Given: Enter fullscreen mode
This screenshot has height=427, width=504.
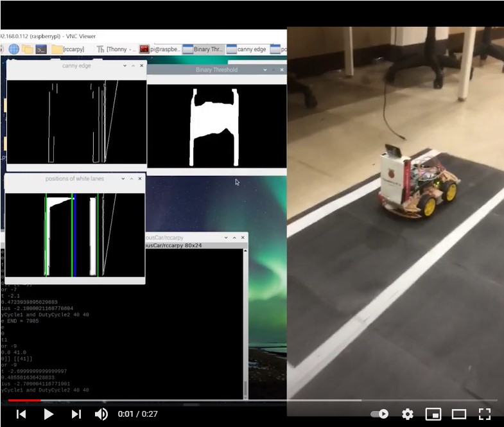Looking at the screenshot, I should click(484, 414).
